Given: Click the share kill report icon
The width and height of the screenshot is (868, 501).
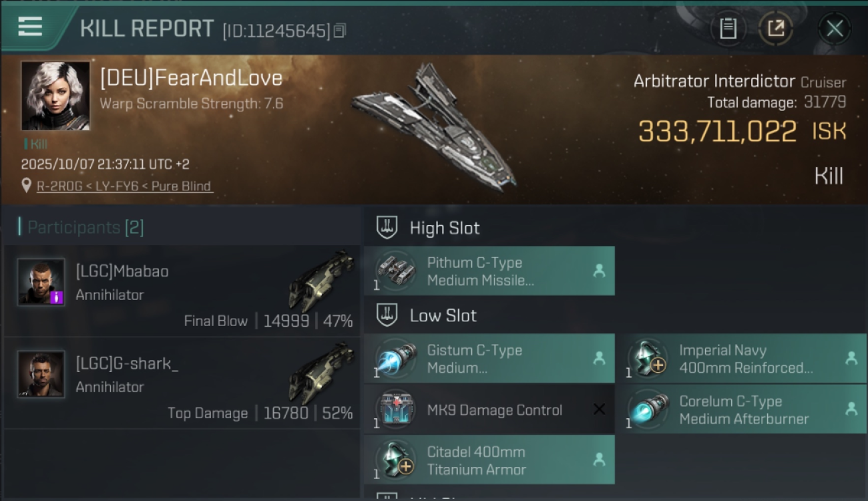Looking at the screenshot, I should [x=775, y=29].
